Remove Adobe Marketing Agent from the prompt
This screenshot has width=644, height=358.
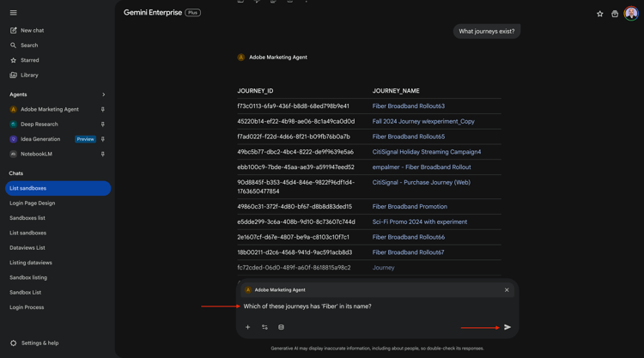tap(507, 290)
